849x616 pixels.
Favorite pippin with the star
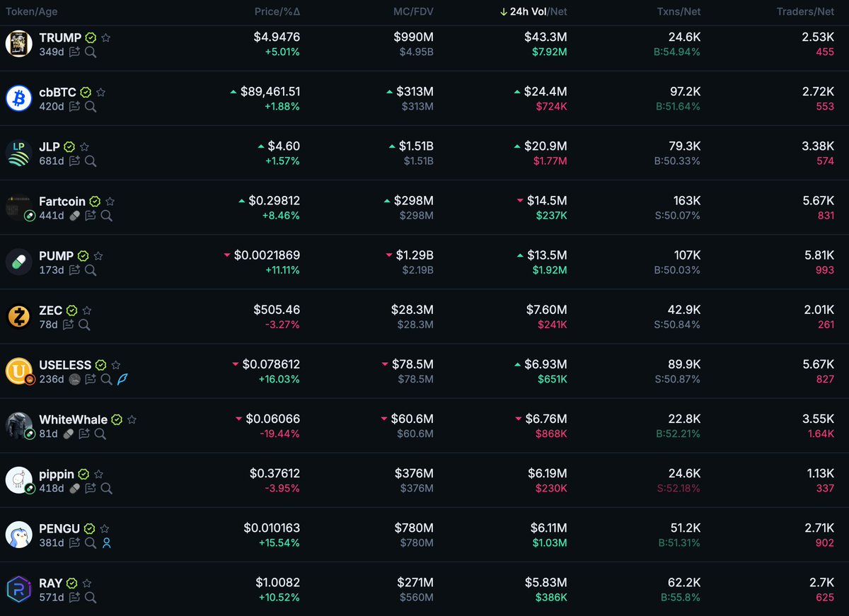99,474
